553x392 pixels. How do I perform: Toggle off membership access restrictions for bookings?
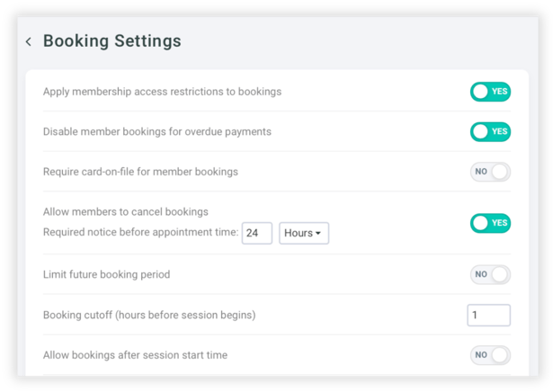tap(490, 92)
